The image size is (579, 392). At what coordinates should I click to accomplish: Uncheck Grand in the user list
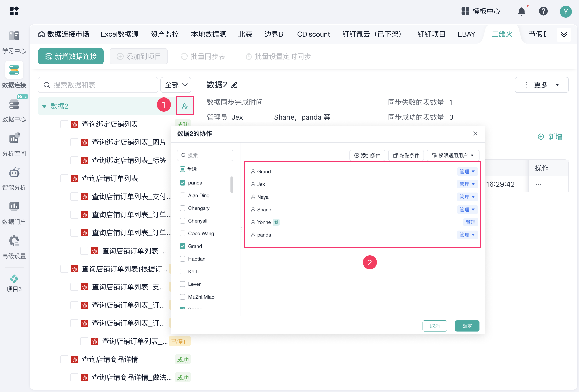(x=183, y=246)
